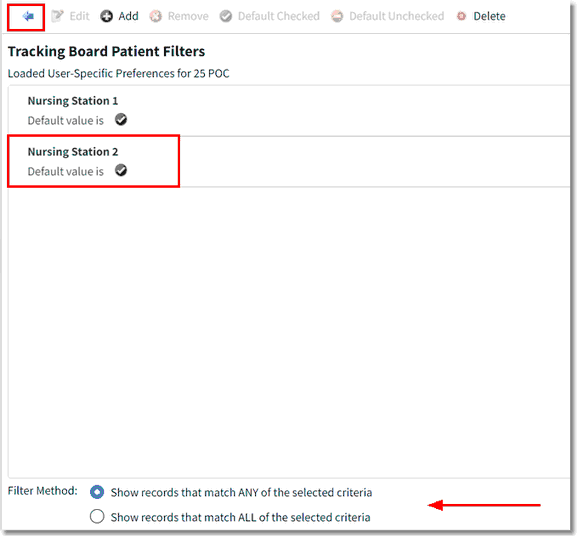Click the red Delete icon
The image size is (578, 538).
pos(461,16)
